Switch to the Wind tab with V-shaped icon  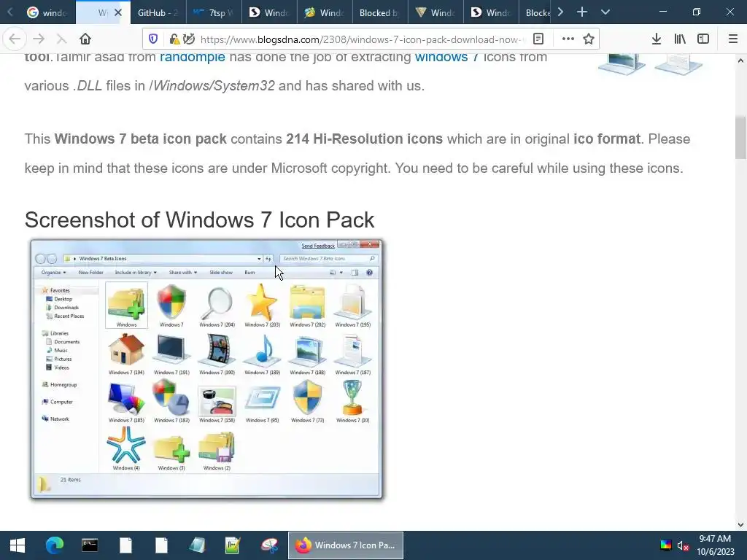point(436,12)
